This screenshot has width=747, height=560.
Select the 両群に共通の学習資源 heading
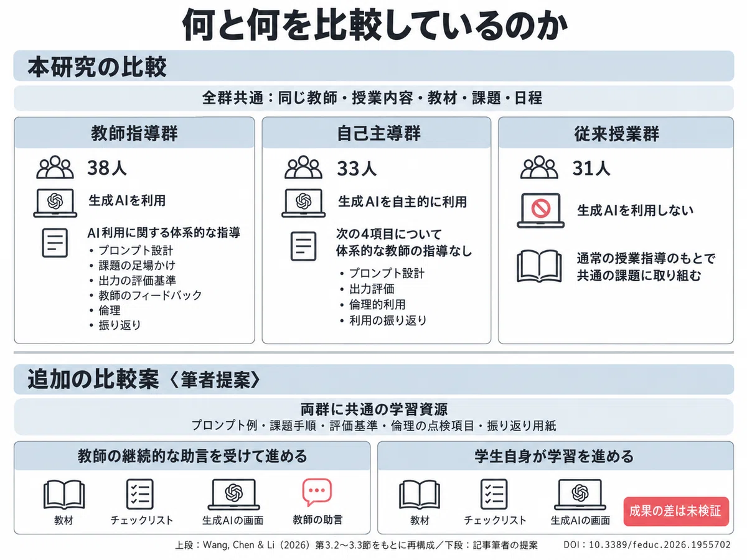pyautogui.click(x=374, y=410)
